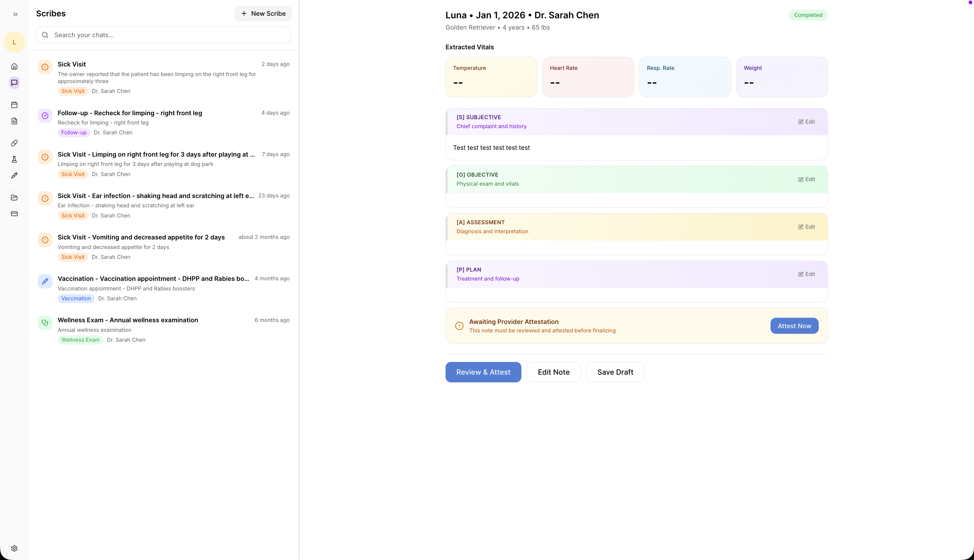
Task: Select the Follow-up recheck for limping scribe
Action: [130, 113]
